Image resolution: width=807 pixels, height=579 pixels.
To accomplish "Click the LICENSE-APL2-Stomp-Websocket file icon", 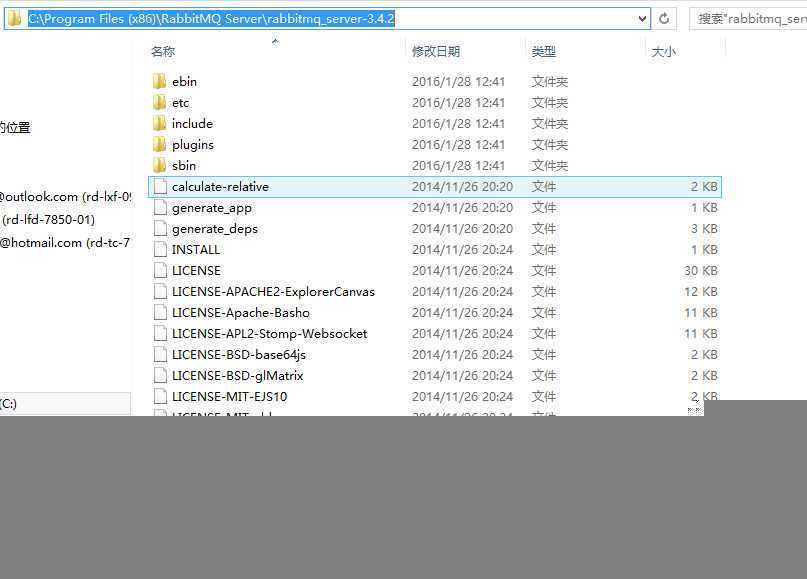I will click(161, 334).
